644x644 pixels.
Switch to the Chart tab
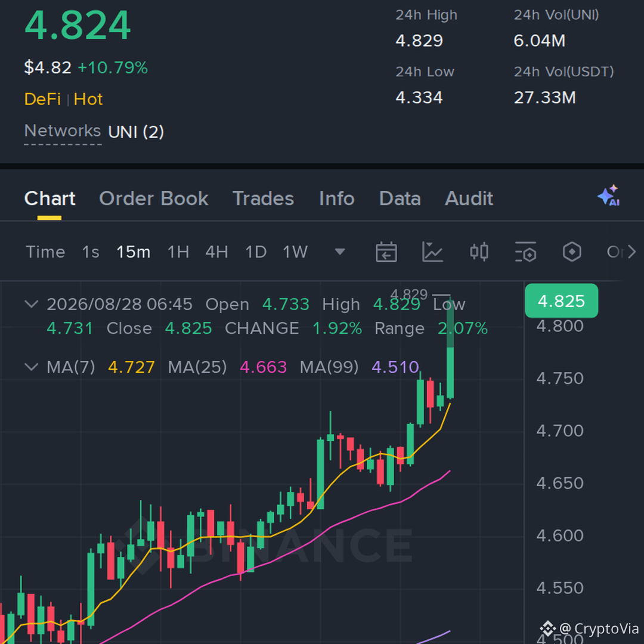49,199
